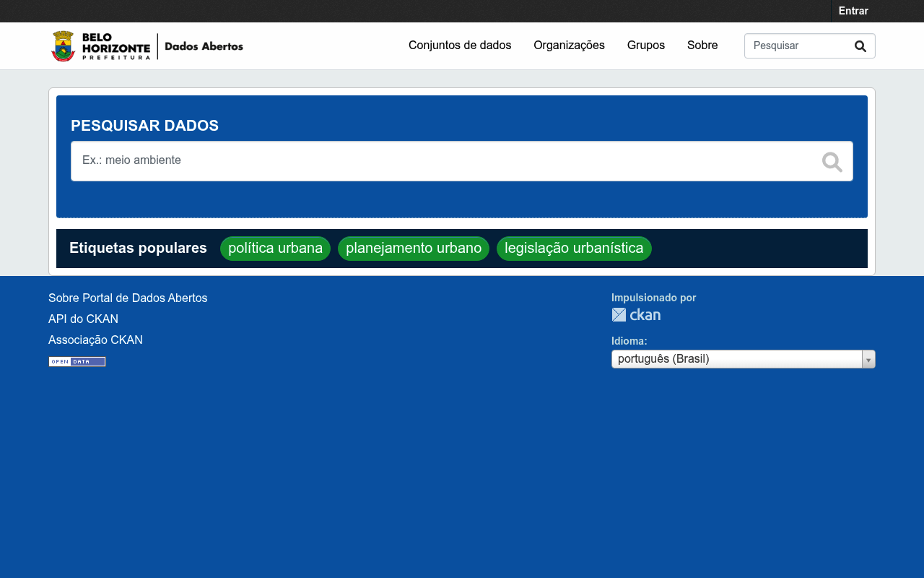Open the Idioma language dropdown
The width and height of the screenshot is (924, 578).
744,359
